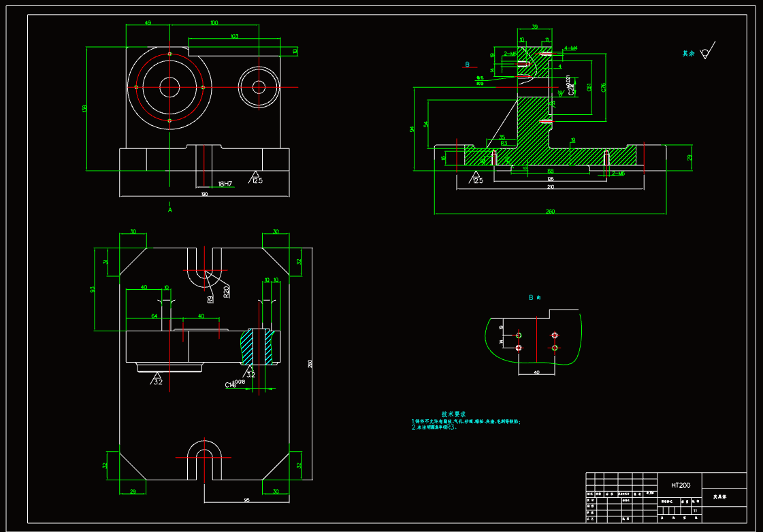Viewport: 763px width, 532px height.
Task: Select the 54 vertical dimension text
Action: click(x=426, y=124)
